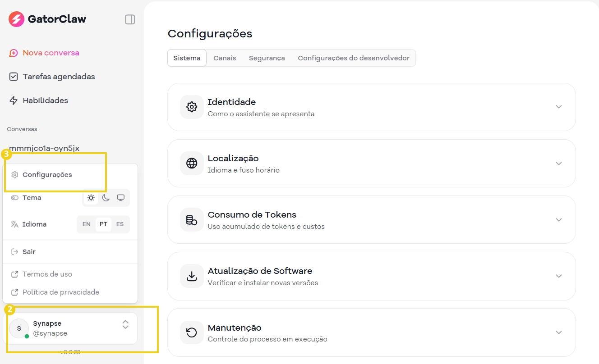
Task: Click the Localização globe icon
Action: click(191, 163)
